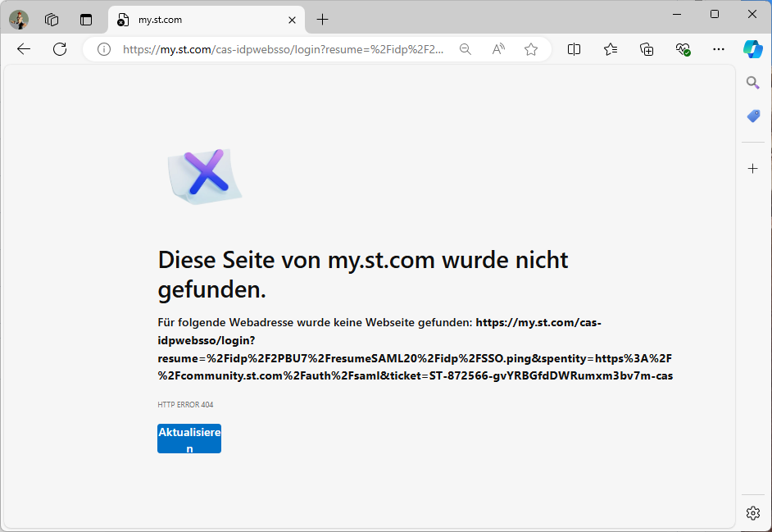Open the tab actions menu icon
This screenshot has width=772, height=532.
point(86,20)
